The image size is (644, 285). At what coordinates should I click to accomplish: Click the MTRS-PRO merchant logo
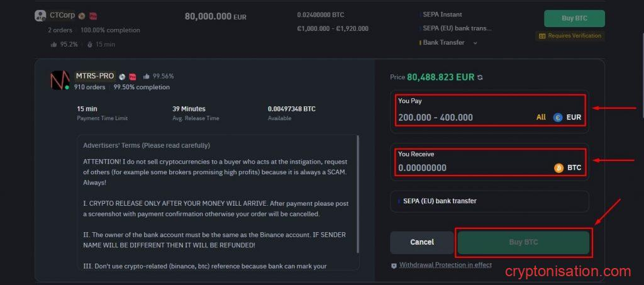pos(60,81)
